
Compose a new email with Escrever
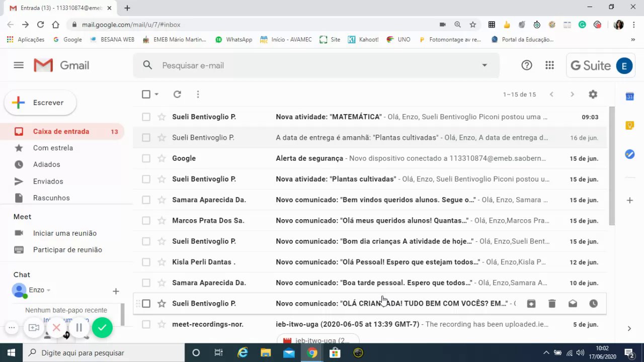40,103
